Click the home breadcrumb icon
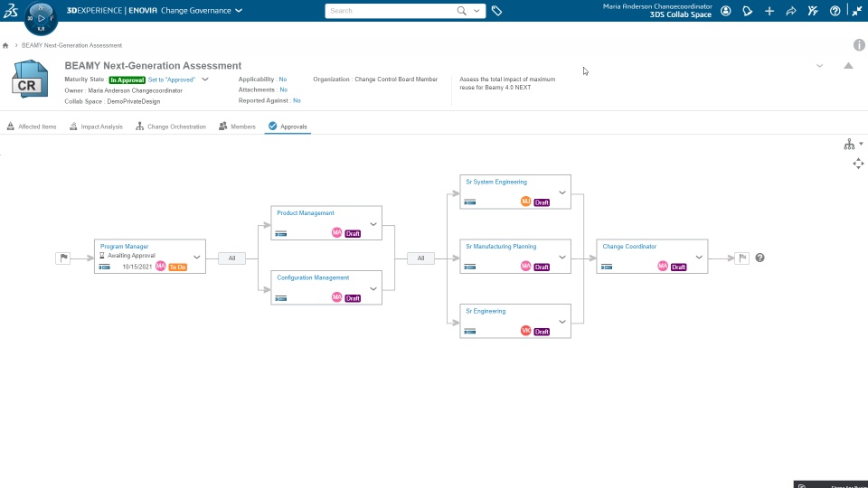868x488 pixels. (x=5, y=45)
